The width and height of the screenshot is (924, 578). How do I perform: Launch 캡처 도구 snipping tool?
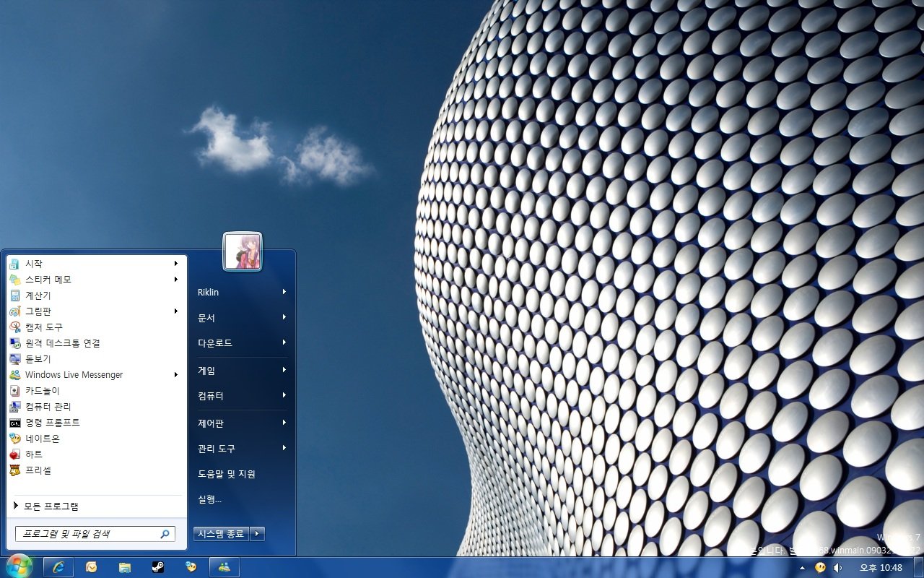point(43,327)
